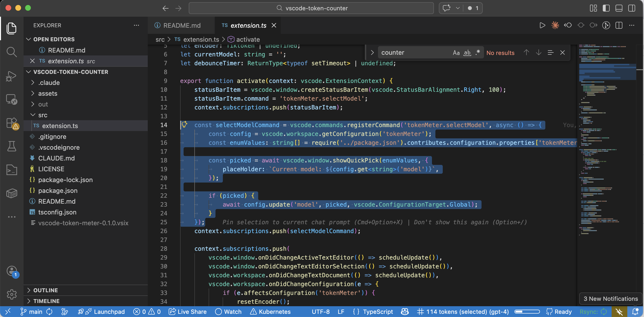The width and height of the screenshot is (644, 317).
Task: Toggle Primary Side Bar visibility
Action: [606, 8]
